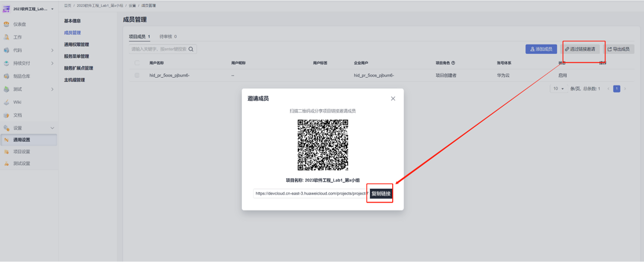Click the invitation QR code image

point(323,145)
